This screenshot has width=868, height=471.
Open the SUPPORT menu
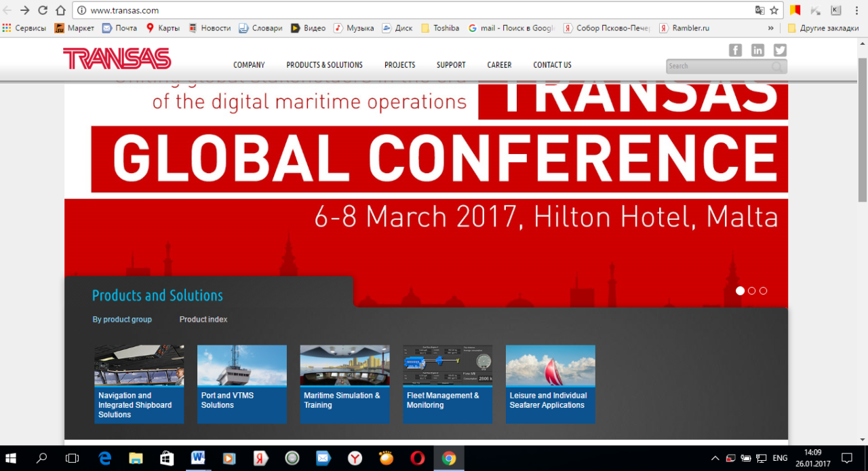(x=451, y=65)
